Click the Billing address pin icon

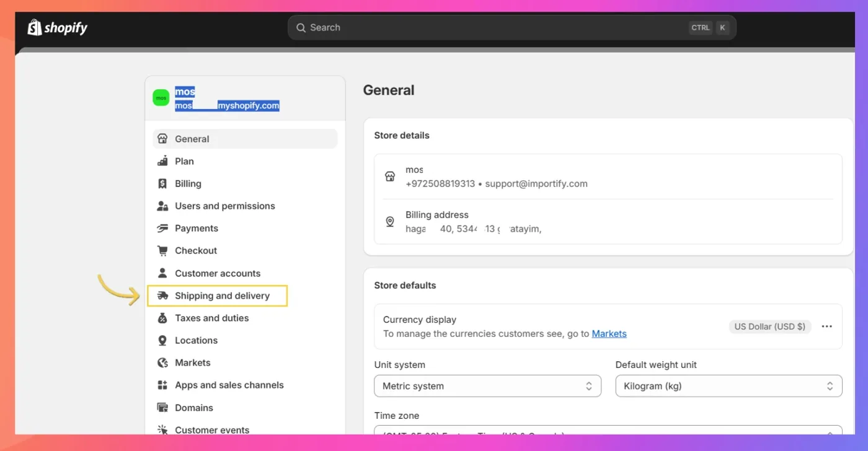click(390, 222)
